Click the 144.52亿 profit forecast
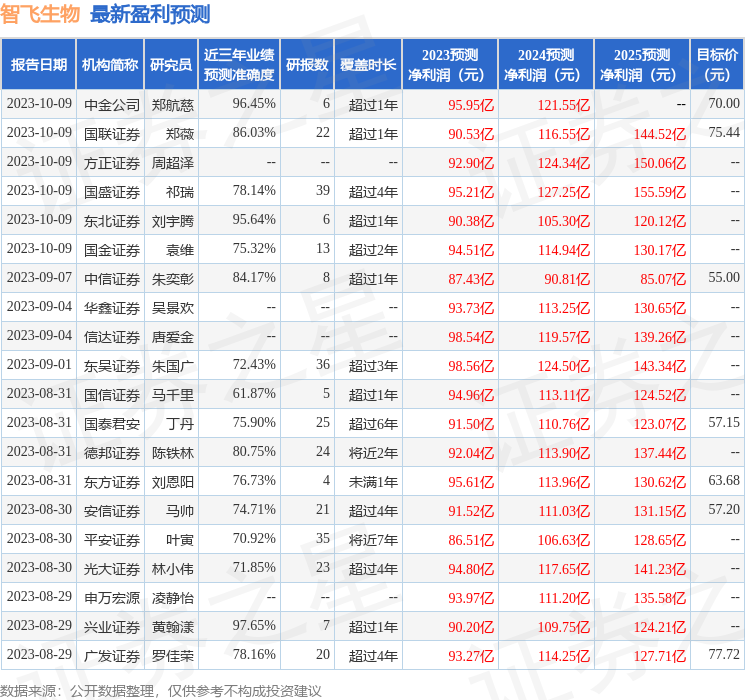745x700 pixels. coord(659,134)
